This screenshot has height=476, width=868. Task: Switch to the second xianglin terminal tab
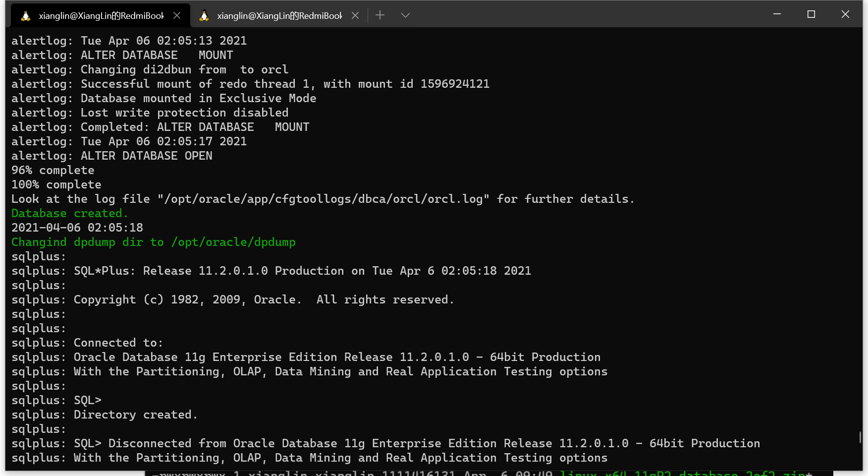coord(279,15)
